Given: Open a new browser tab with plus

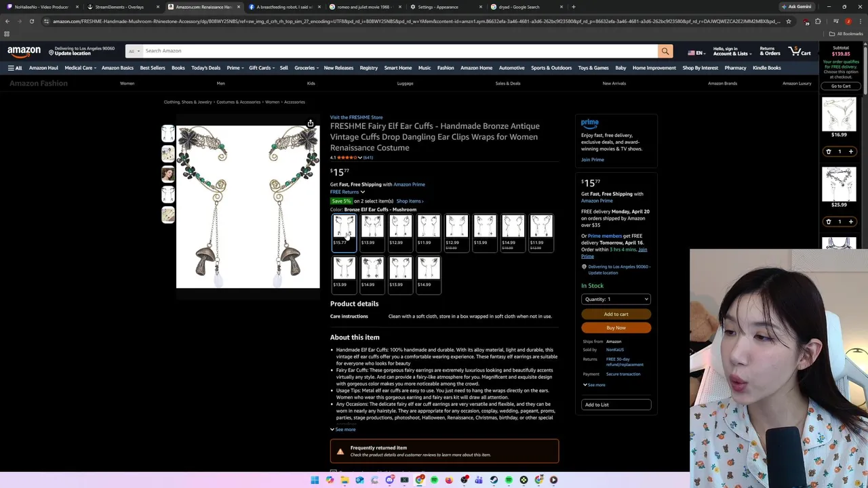Looking at the screenshot, I should pos(574,7).
